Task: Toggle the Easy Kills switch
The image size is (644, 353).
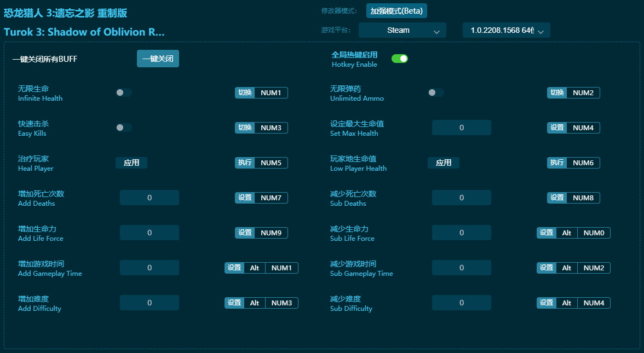Action: [123, 127]
